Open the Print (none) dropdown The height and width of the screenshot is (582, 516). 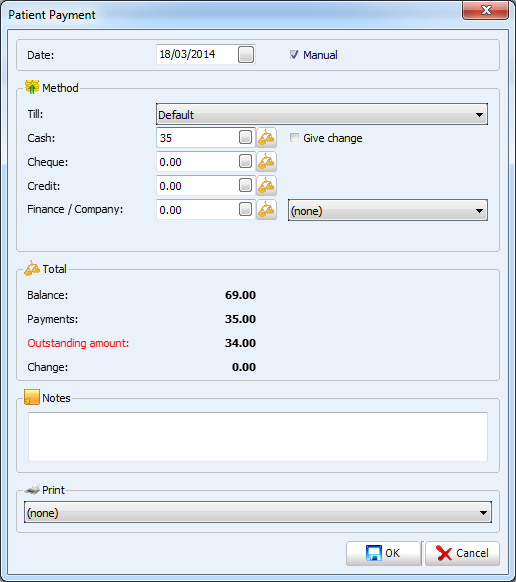(x=258, y=513)
